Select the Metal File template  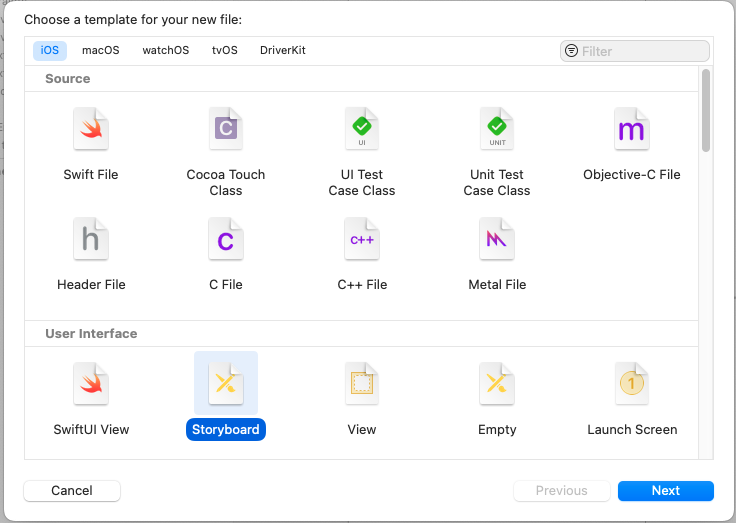(x=497, y=240)
